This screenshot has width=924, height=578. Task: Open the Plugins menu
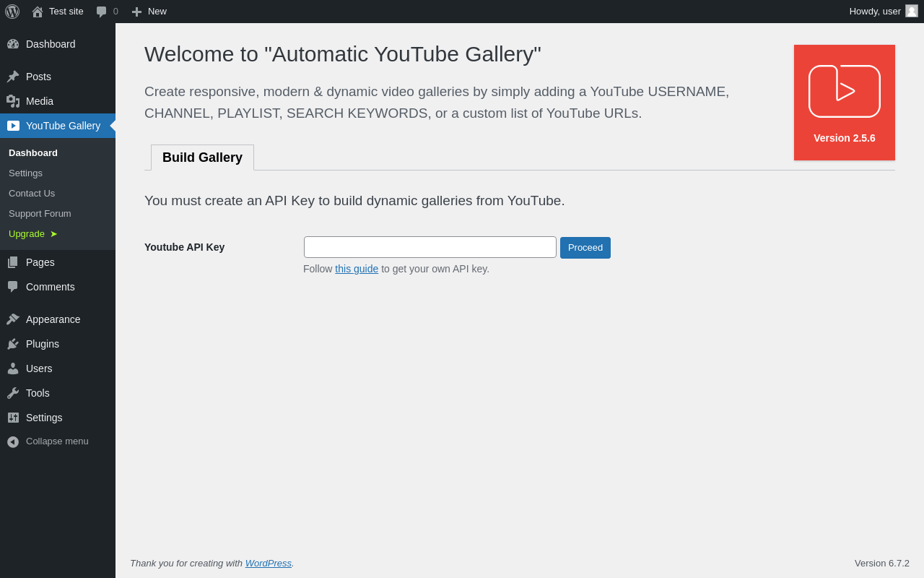click(x=58, y=344)
